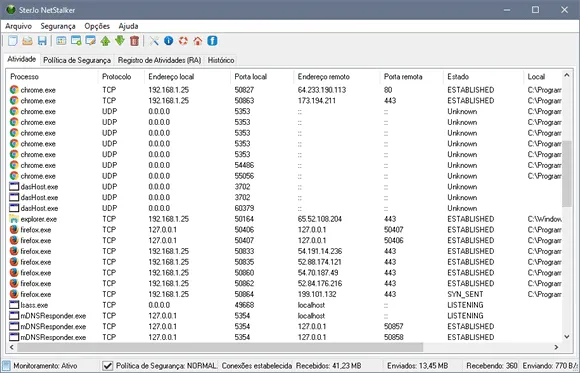Viewport: 580px width, 373px height.
Task: Select the explorer.exe process row
Action: [x=285, y=219]
